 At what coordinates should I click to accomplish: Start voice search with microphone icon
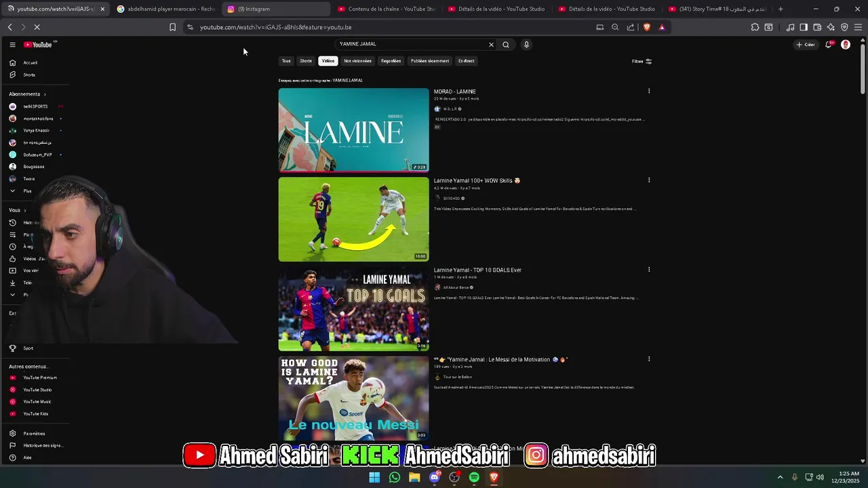coord(526,45)
